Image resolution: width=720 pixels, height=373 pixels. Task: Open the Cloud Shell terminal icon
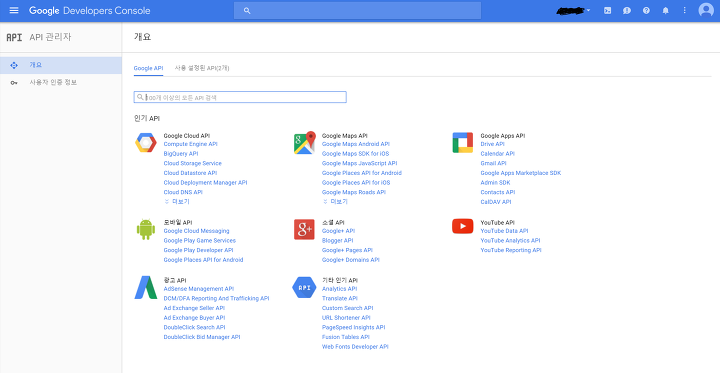coord(608,11)
